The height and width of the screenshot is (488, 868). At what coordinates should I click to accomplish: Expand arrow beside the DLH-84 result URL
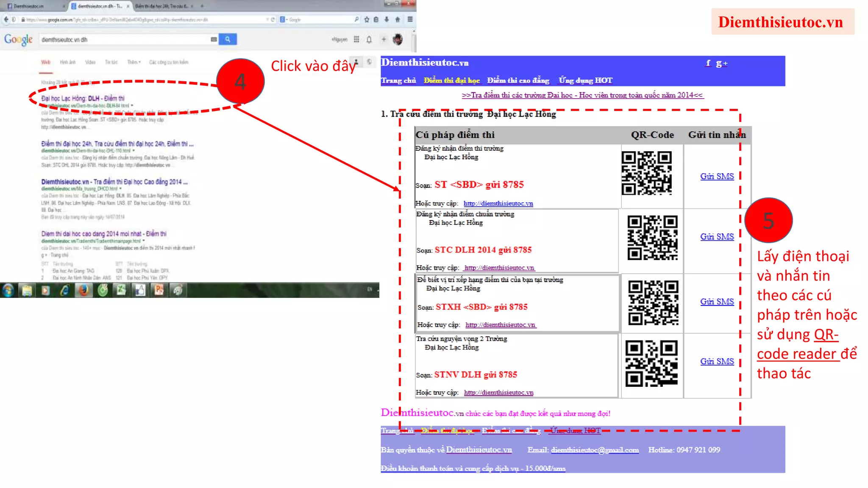coord(132,105)
